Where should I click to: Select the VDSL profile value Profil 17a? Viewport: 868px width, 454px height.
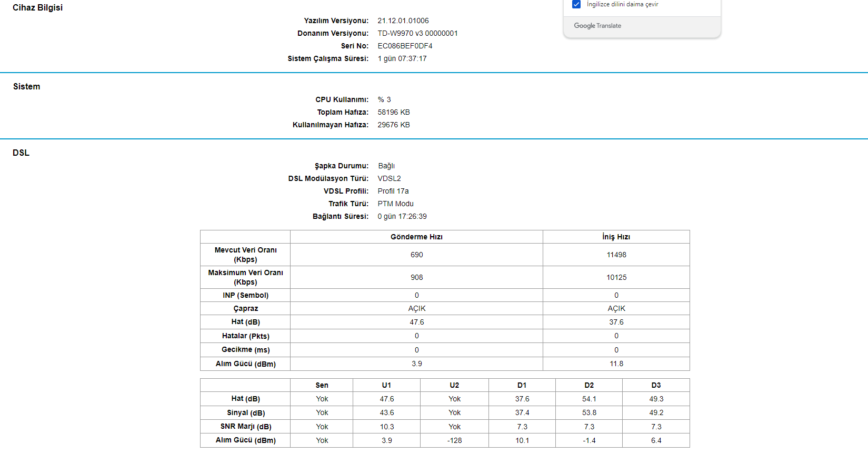point(393,191)
